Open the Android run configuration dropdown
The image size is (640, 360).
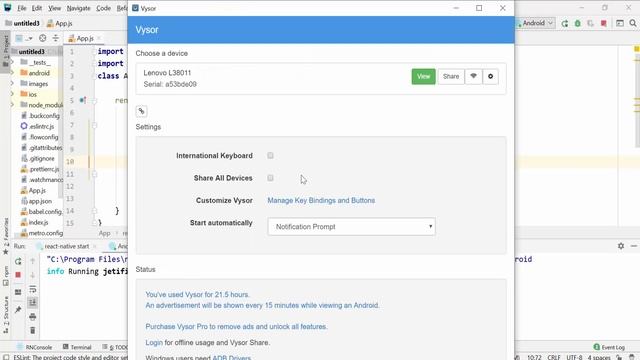[x=536, y=23]
